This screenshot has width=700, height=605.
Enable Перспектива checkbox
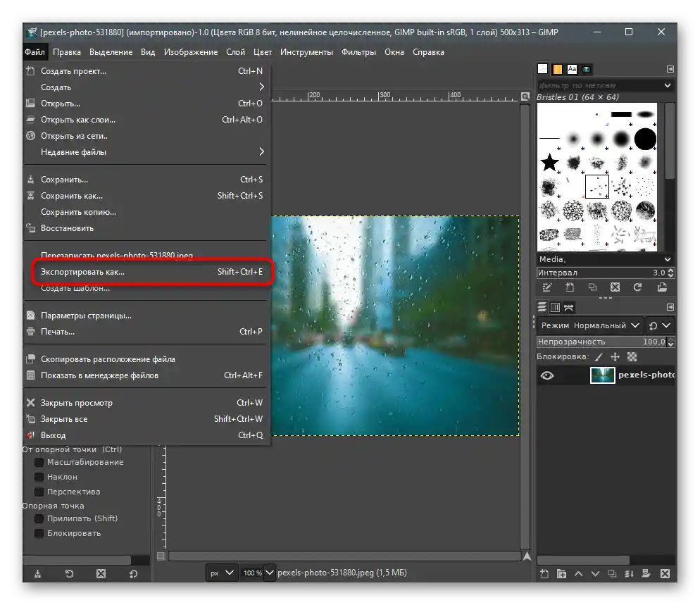39,492
